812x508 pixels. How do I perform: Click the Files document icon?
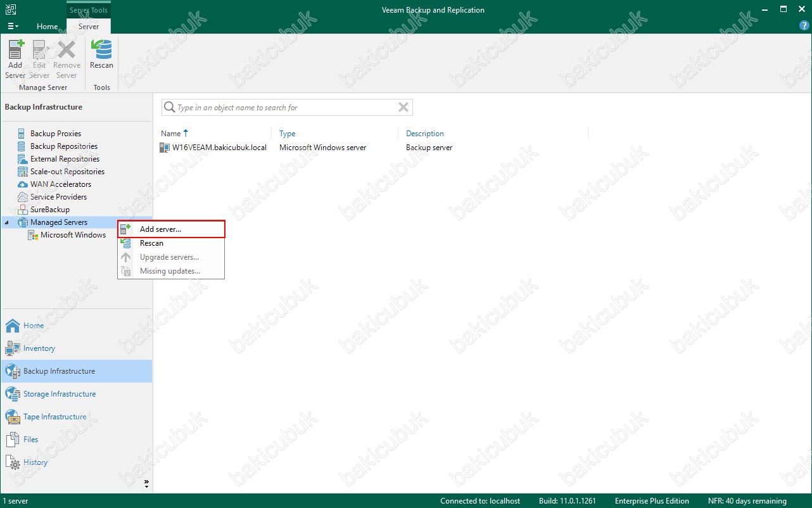(x=12, y=440)
